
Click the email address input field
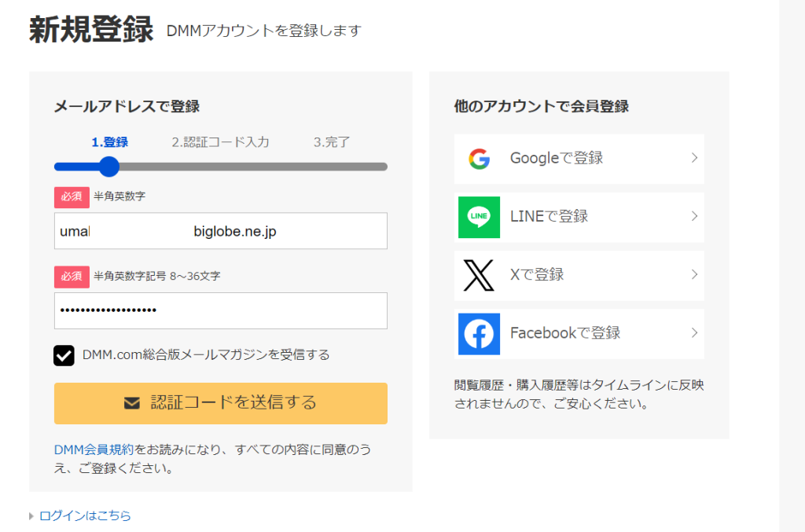(220, 230)
